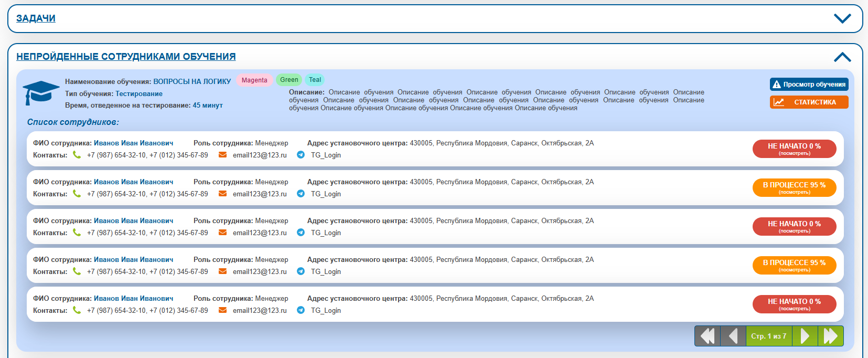Viewport: 868px width, 358px height.
Task: Open Иванов Иван Иванович in second employee row
Action: pos(133,182)
